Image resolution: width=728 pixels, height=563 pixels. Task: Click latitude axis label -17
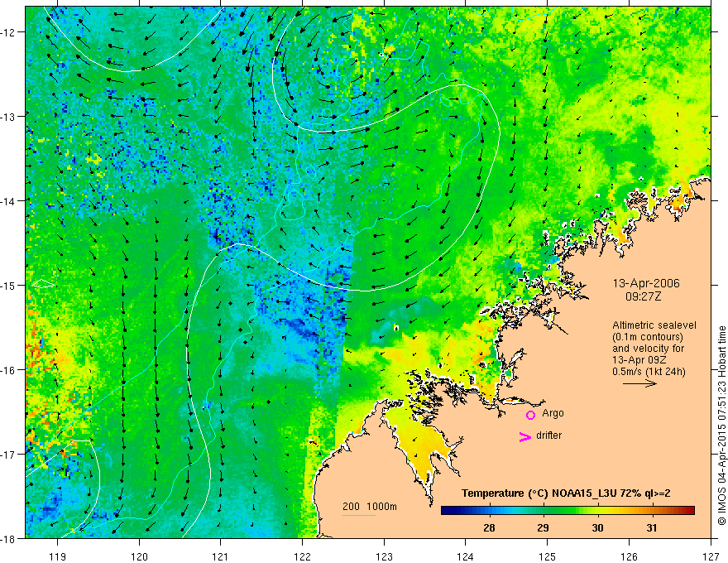9,454
